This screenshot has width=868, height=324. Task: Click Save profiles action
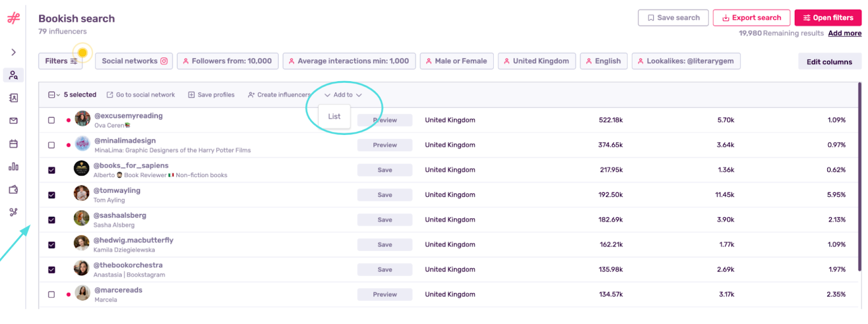click(x=212, y=95)
